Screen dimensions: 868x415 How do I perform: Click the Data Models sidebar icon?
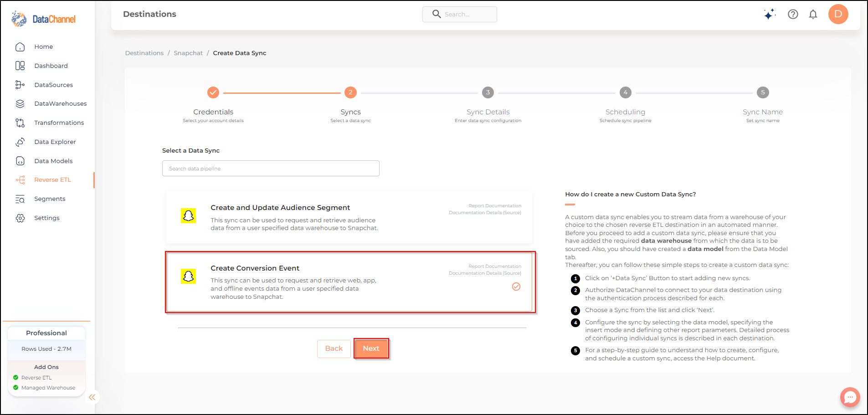(20, 161)
